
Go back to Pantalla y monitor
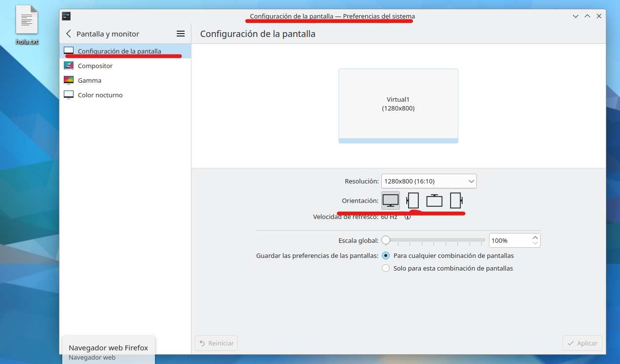(67, 34)
